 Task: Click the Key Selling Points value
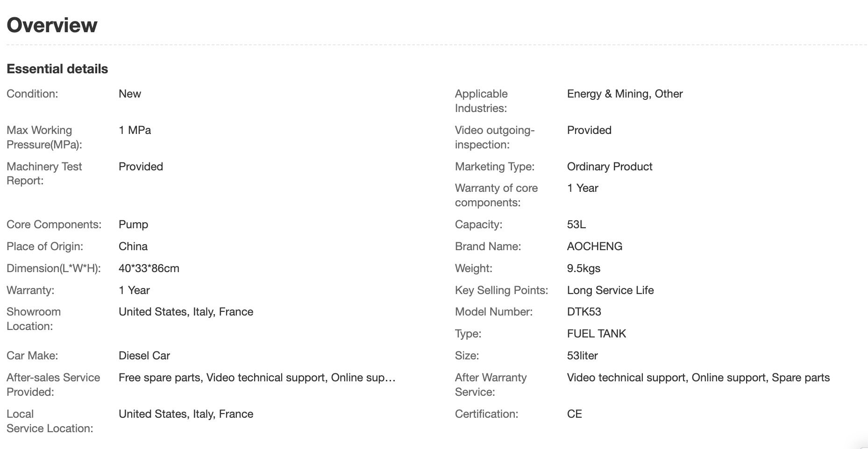coord(610,290)
